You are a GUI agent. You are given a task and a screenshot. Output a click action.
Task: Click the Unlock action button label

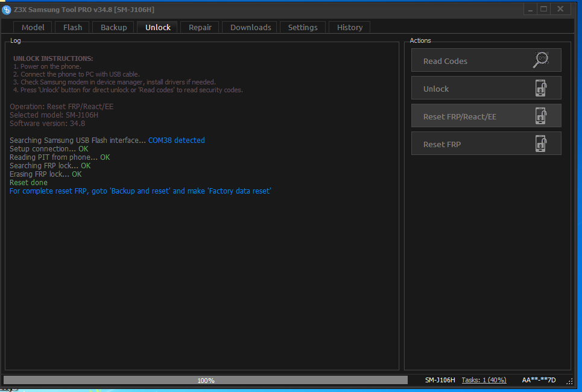click(436, 89)
